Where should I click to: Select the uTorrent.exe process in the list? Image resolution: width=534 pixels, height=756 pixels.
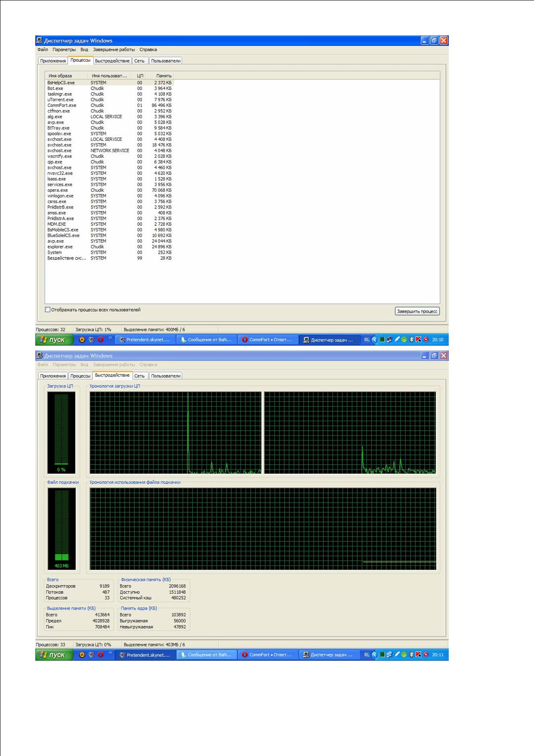click(x=60, y=100)
